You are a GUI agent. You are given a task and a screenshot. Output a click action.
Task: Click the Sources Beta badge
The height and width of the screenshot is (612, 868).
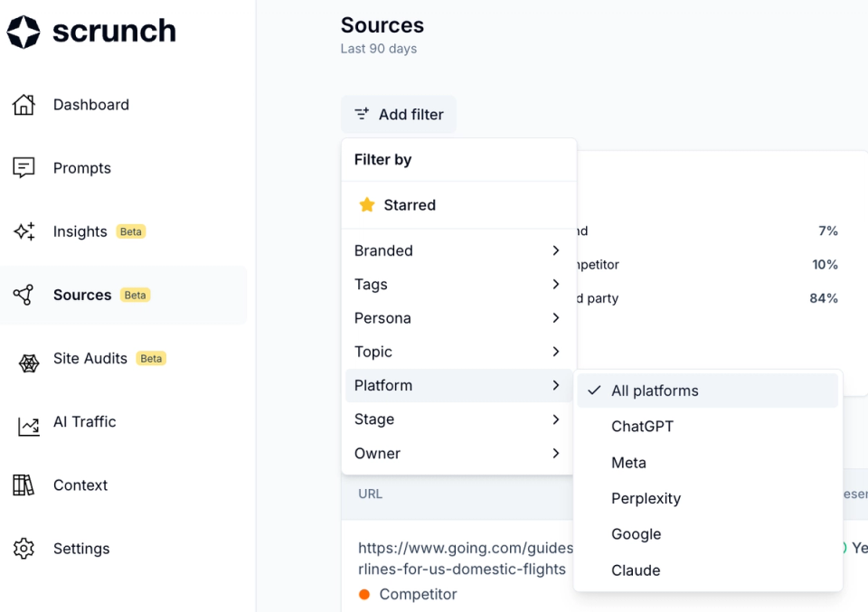pyautogui.click(x=135, y=295)
